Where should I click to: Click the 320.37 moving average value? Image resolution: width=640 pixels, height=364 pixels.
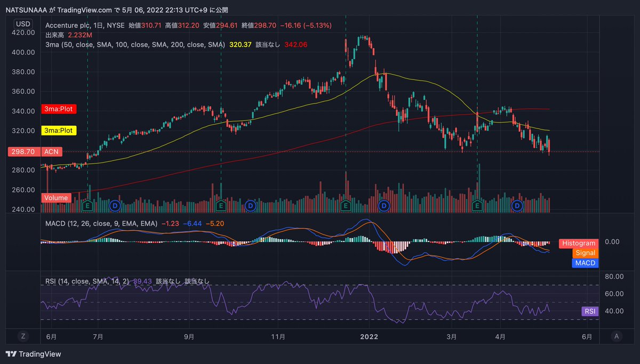(241, 45)
